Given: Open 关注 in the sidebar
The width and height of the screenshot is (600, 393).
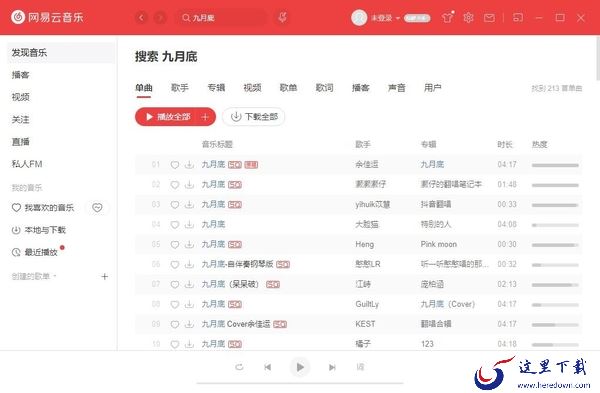Looking at the screenshot, I should [20, 120].
